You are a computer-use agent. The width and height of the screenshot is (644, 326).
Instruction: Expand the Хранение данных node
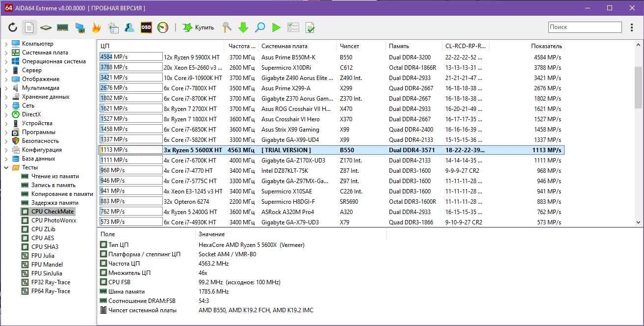point(6,97)
